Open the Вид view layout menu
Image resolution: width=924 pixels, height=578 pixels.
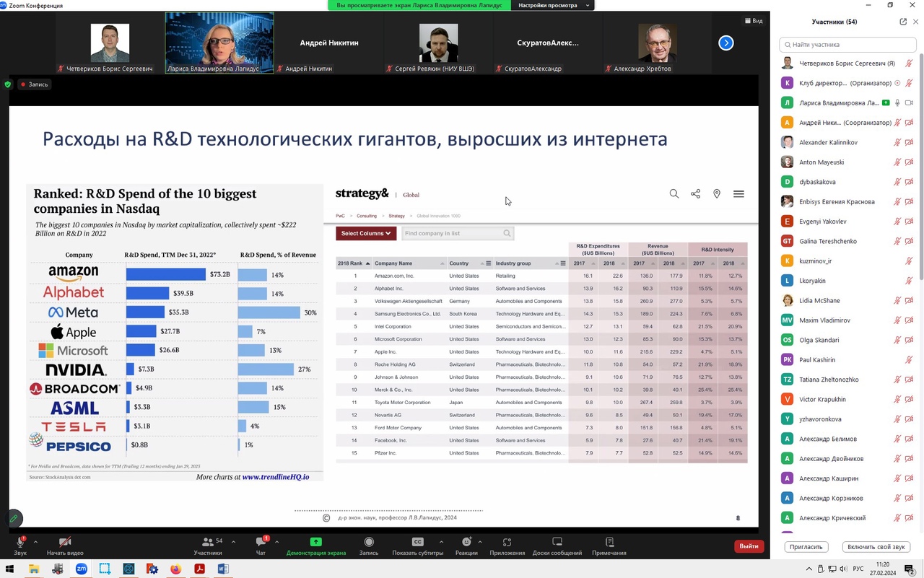tap(753, 21)
